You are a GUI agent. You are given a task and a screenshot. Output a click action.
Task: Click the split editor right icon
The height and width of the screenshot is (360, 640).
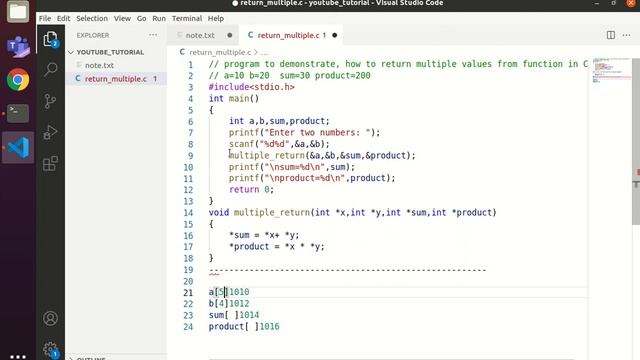pyautogui.click(x=611, y=35)
